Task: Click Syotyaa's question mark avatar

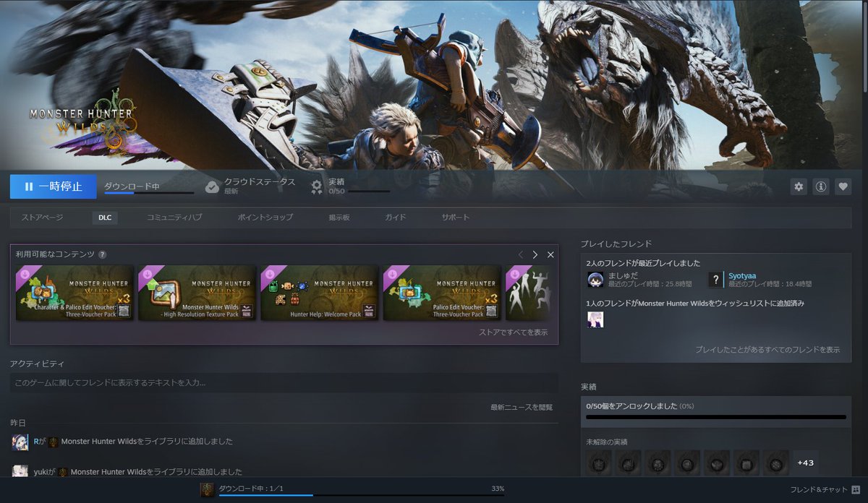Action: click(716, 280)
